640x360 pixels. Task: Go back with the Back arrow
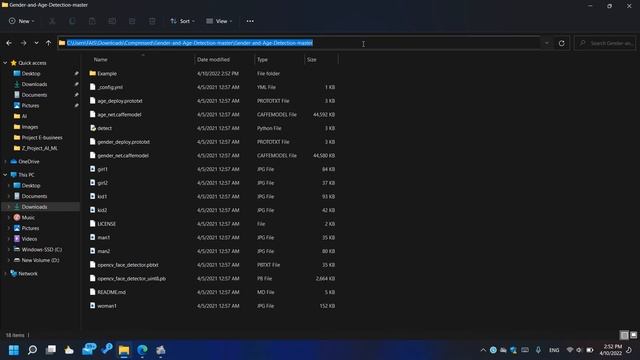(9, 43)
